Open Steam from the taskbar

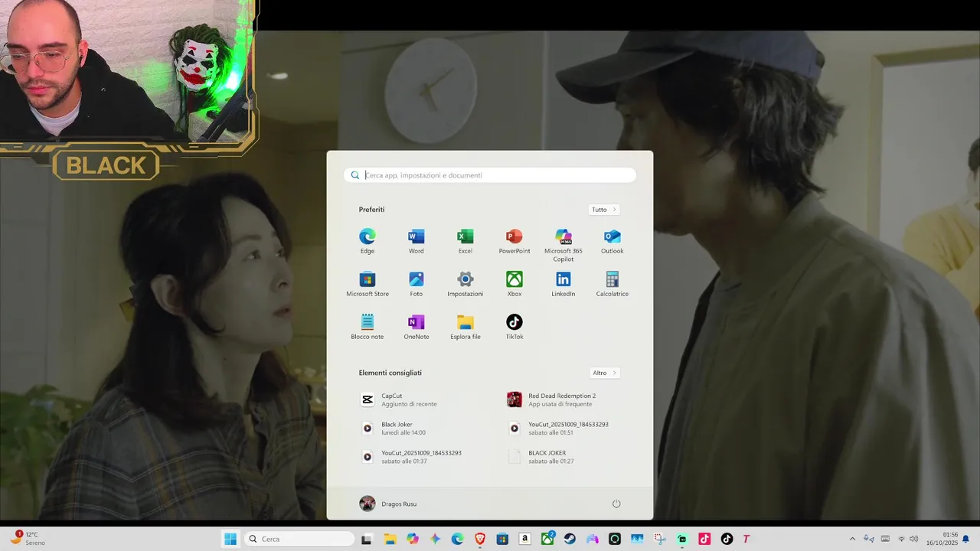tap(570, 539)
